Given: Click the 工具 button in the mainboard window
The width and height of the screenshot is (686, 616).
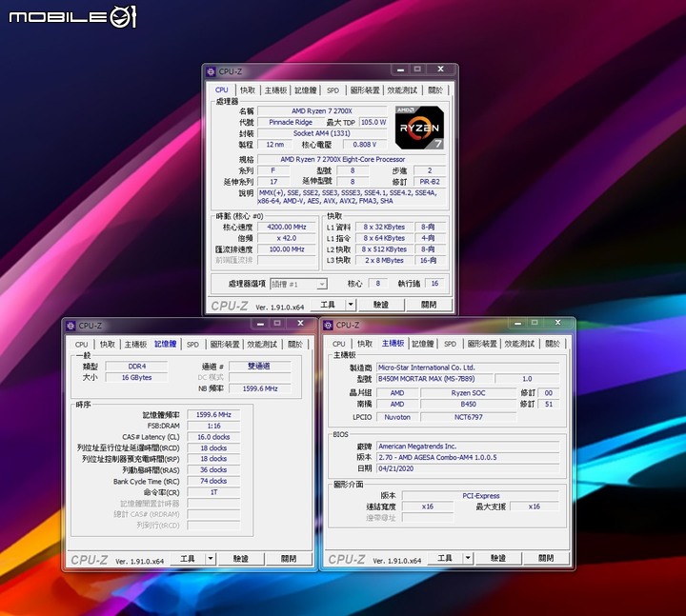Looking at the screenshot, I should click(445, 558).
